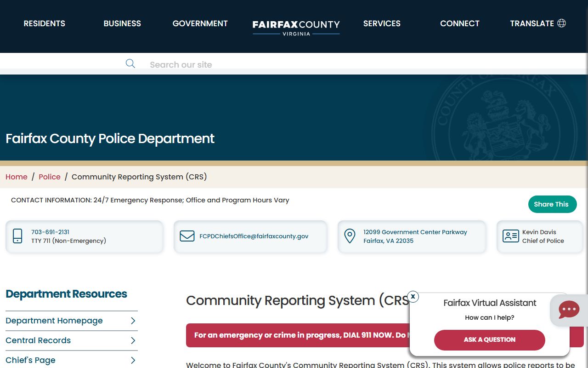The height and width of the screenshot is (368, 588).
Task: Open the chat bubble assistant icon
Action: [569, 310]
